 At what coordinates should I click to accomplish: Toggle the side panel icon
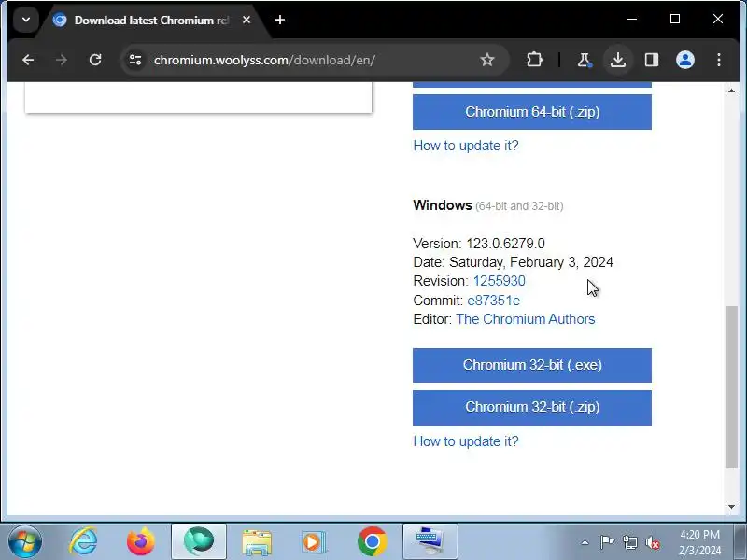652,60
